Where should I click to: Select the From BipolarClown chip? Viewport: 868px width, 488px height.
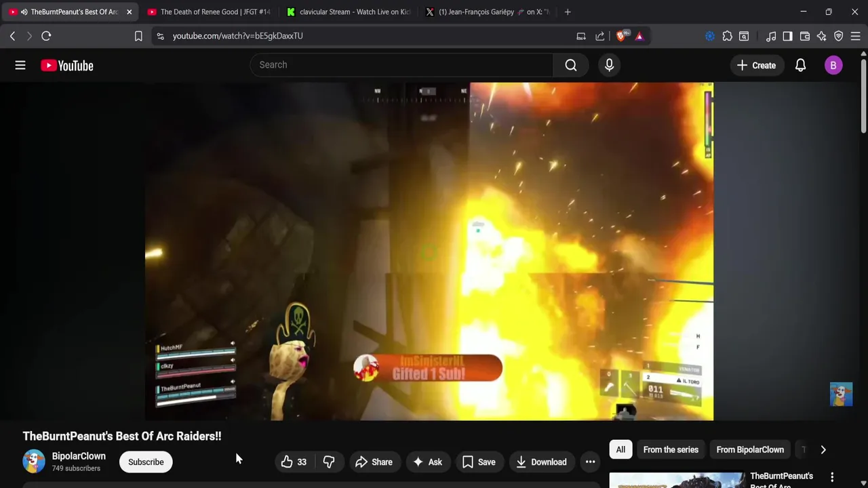coord(750,449)
